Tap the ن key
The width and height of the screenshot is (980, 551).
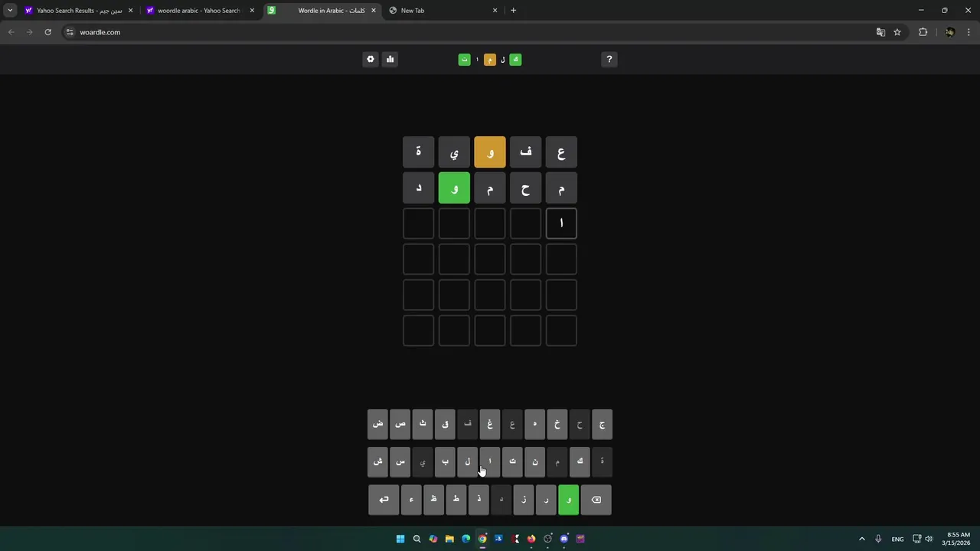coord(535,461)
